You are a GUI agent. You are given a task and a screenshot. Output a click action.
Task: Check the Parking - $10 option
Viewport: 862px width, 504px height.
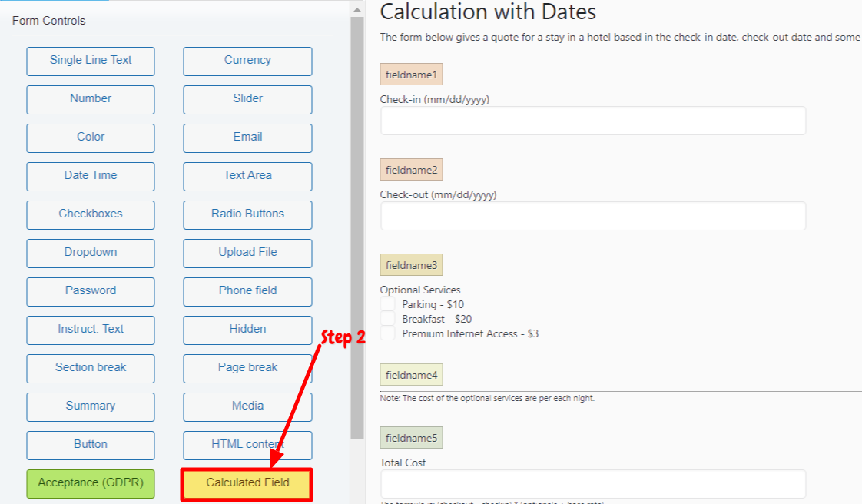point(387,304)
